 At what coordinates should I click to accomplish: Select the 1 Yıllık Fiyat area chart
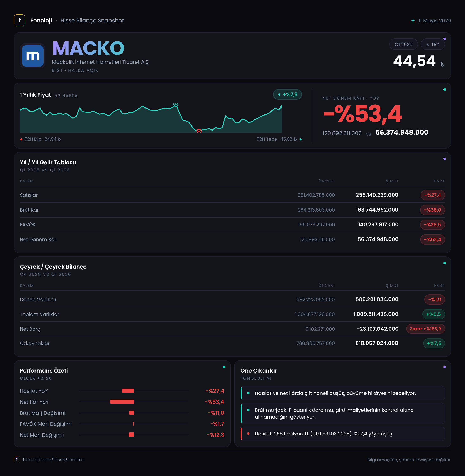(151, 118)
